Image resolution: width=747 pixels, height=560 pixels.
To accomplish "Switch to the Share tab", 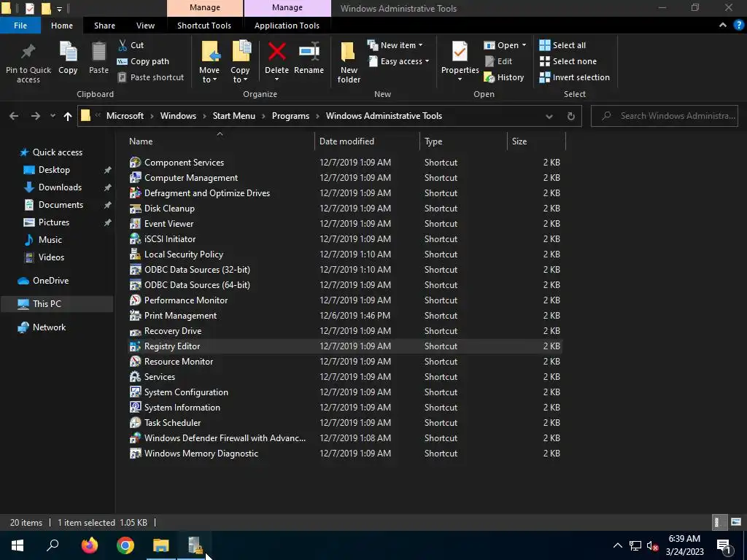I will (104, 26).
